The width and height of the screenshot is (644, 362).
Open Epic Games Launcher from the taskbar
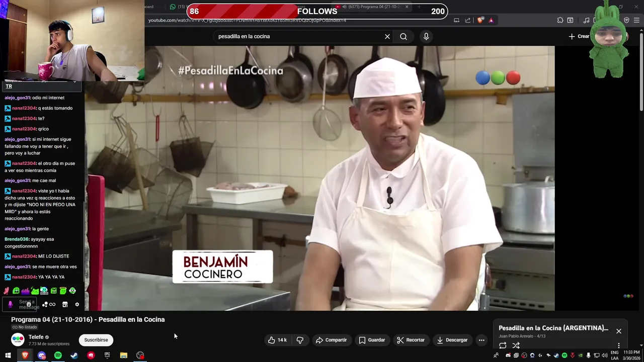tap(107, 355)
